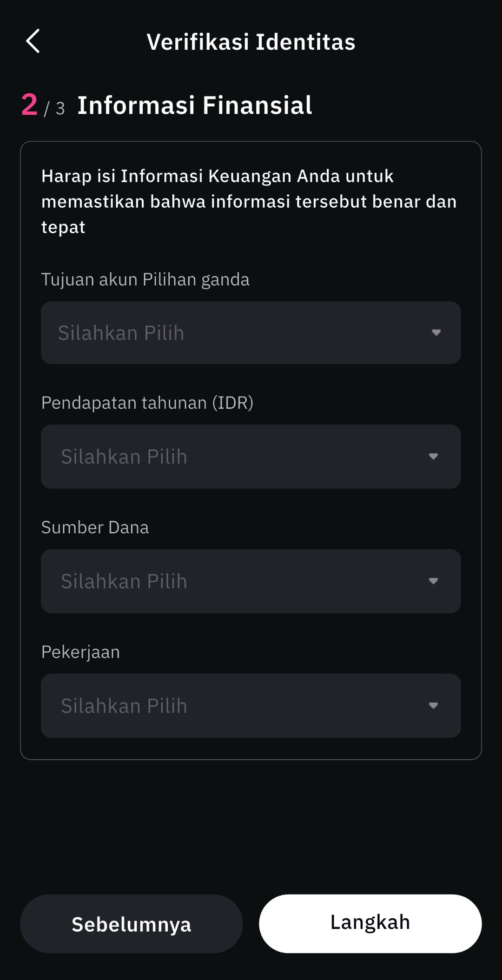Screen dimensions: 502x980
Task: Tap the pink step number 2
Action: tap(29, 105)
